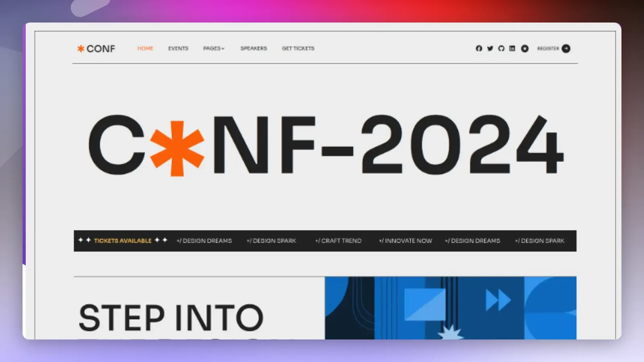Click the round icon right of LinkedIn
This screenshot has width=644, height=362.
pyautogui.click(x=525, y=48)
